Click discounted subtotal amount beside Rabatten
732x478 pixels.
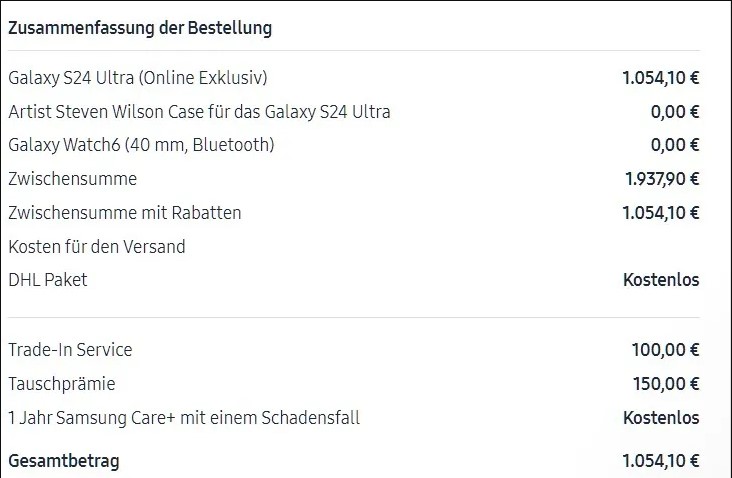[x=661, y=213]
